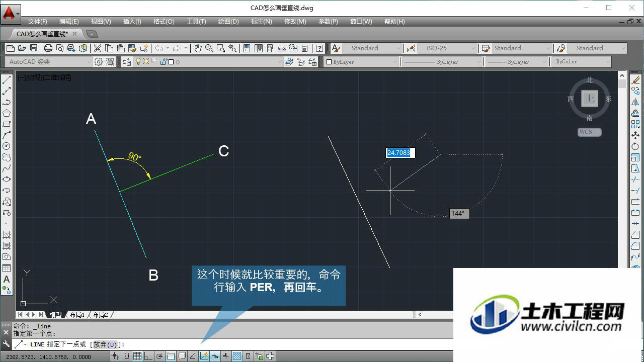Select the Polygon draw tool
Screen dimensions: 644x362
pyautogui.click(x=7, y=113)
